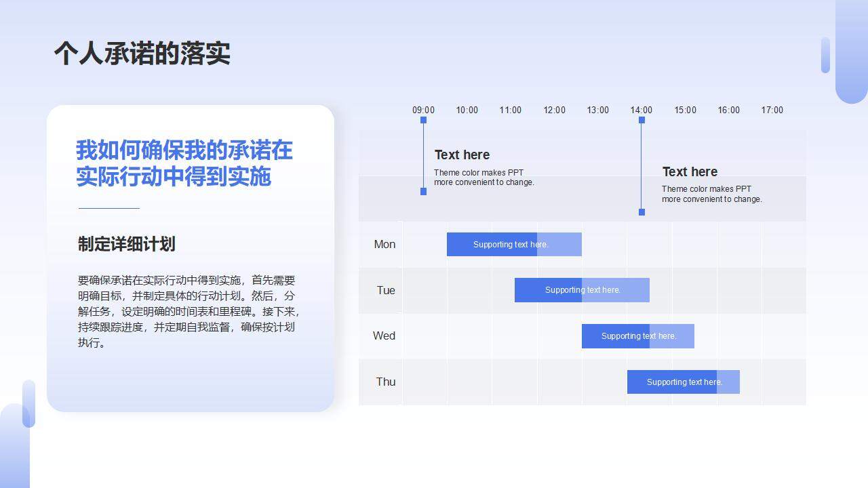Image resolution: width=868 pixels, height=488 pixels.
Task: Select the Text here heading near 09:00 marker
Action: point(462,155)
